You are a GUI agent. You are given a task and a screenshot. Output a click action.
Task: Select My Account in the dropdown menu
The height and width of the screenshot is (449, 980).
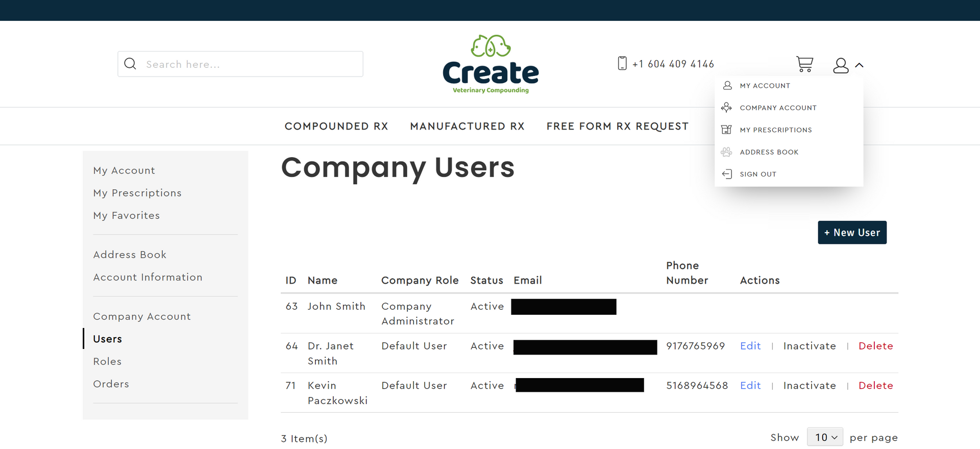765,86
